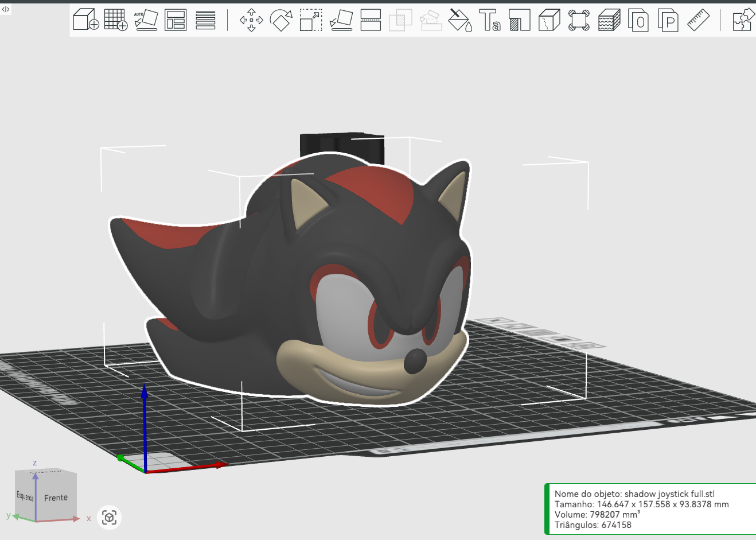Open the Measure ruler tool
The width and height of the screenshot is (756, 540).
pyautogui.click(x=699, y=20)
